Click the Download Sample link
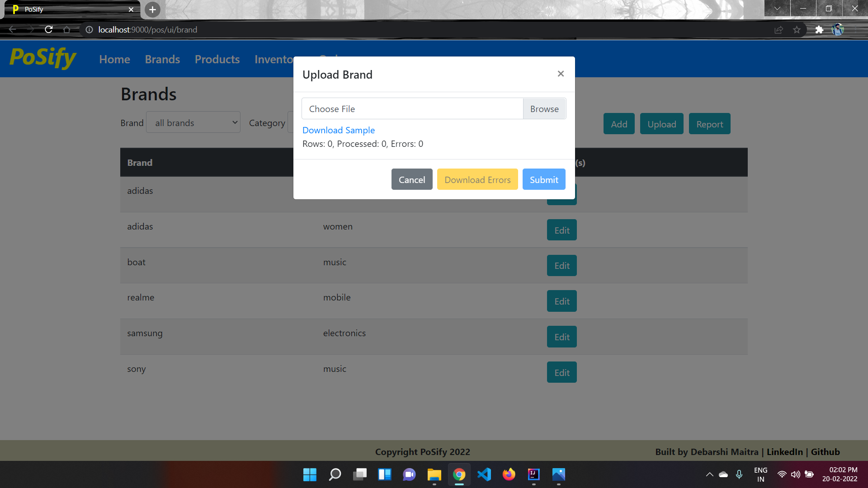Screen dimensions: 868x488 coord(338,130)
